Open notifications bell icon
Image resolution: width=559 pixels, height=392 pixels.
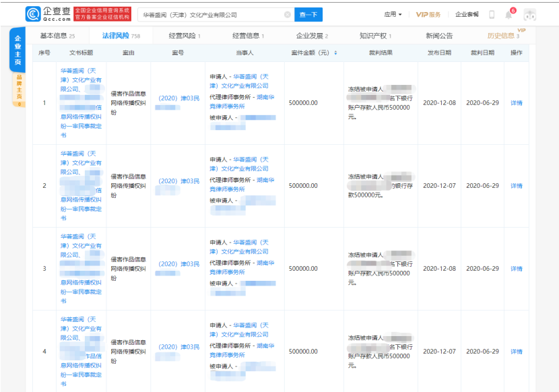click(x=508, y=15)
